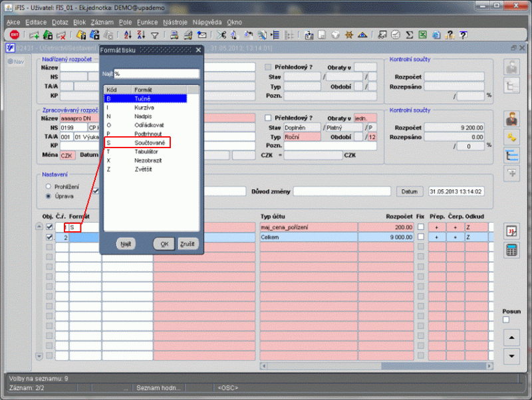Click the filter funnel toolbar icon
532x400 pixels.
[155, 35]
